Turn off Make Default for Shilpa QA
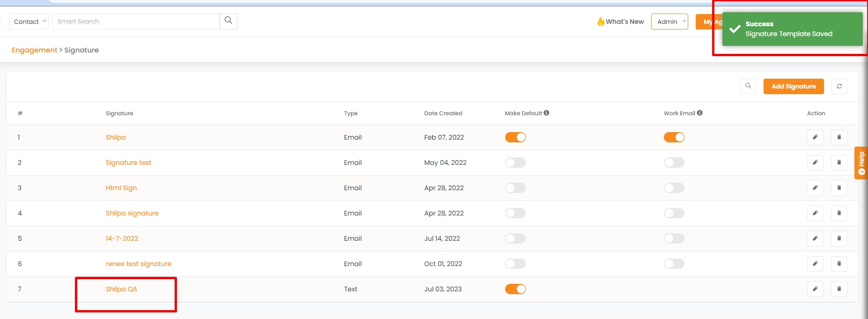This screenshot has height=319, width=868. click(515, 289)
